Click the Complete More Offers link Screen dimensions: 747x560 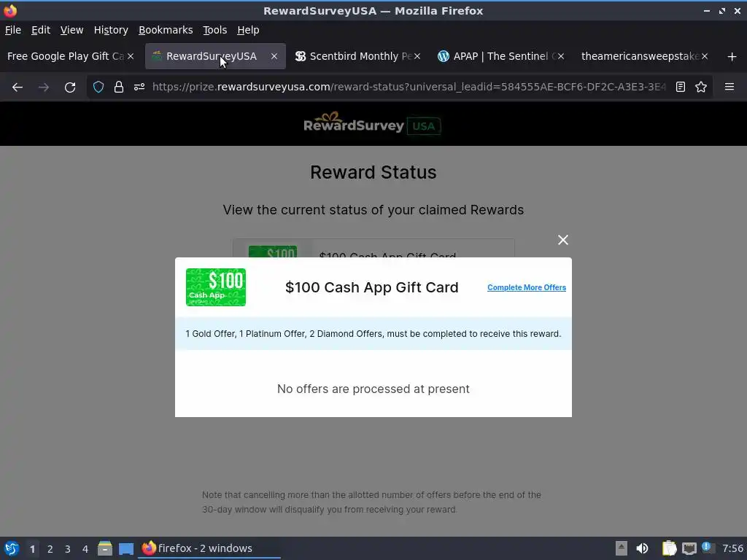(x=527, y=287)
